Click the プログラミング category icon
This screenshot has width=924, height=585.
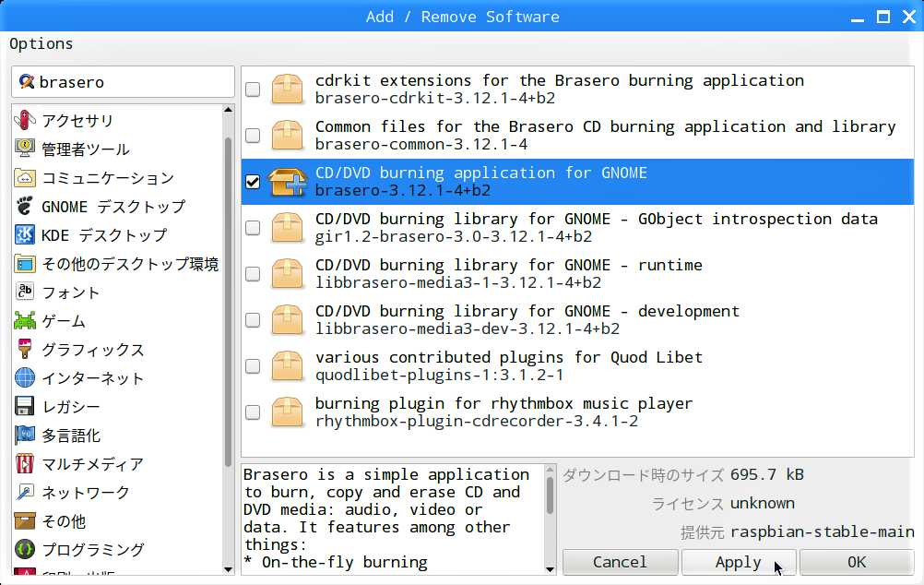point(24,550)
